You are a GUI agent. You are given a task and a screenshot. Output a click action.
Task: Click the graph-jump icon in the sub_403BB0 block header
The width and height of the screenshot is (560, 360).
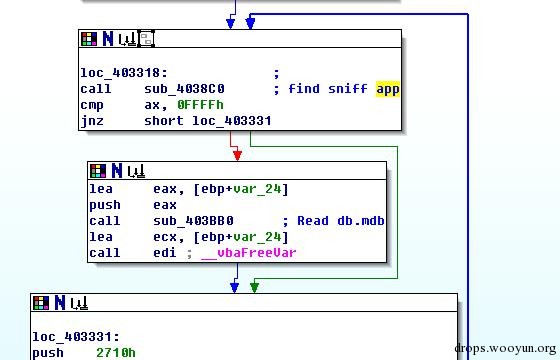pos(136,171)
